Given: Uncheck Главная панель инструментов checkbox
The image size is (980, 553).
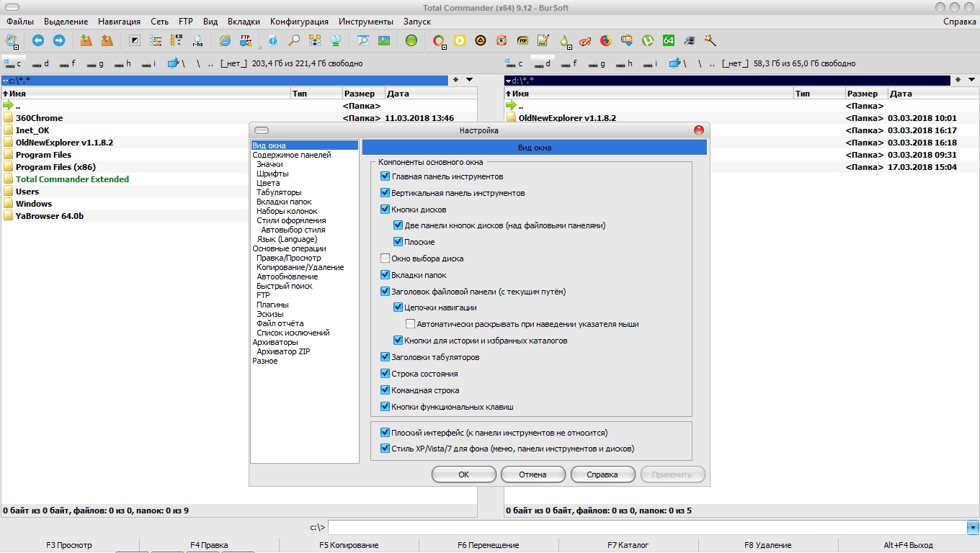Looking at the screenshot, I should (385, 176).
